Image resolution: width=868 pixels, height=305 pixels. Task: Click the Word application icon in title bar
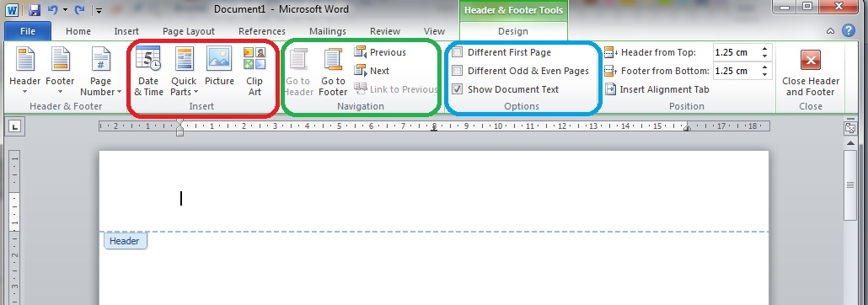(x=12, y=9)
